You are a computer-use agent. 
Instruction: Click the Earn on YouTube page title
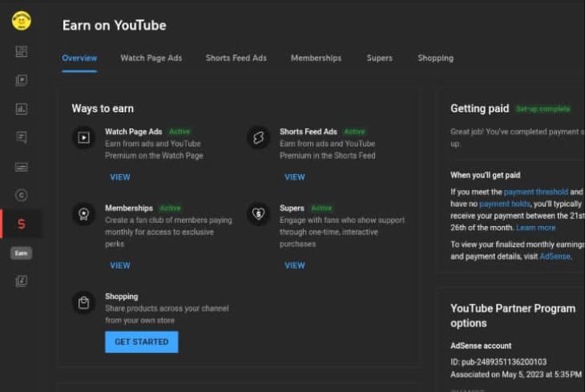114,26
